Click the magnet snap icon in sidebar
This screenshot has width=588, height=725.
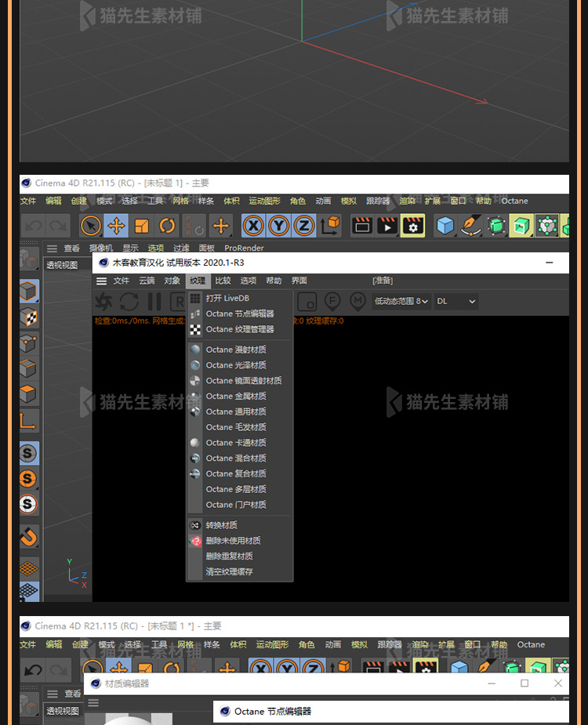pos(28,537)
